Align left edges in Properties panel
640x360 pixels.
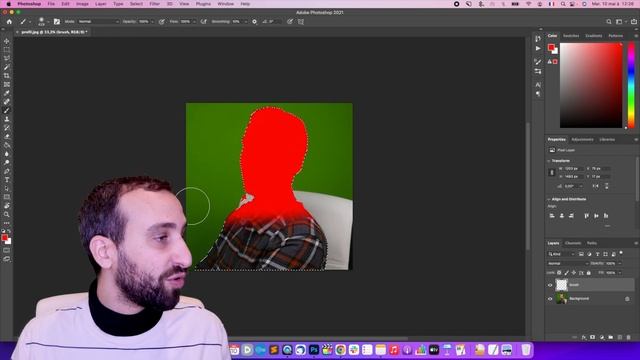click(552, 216)
